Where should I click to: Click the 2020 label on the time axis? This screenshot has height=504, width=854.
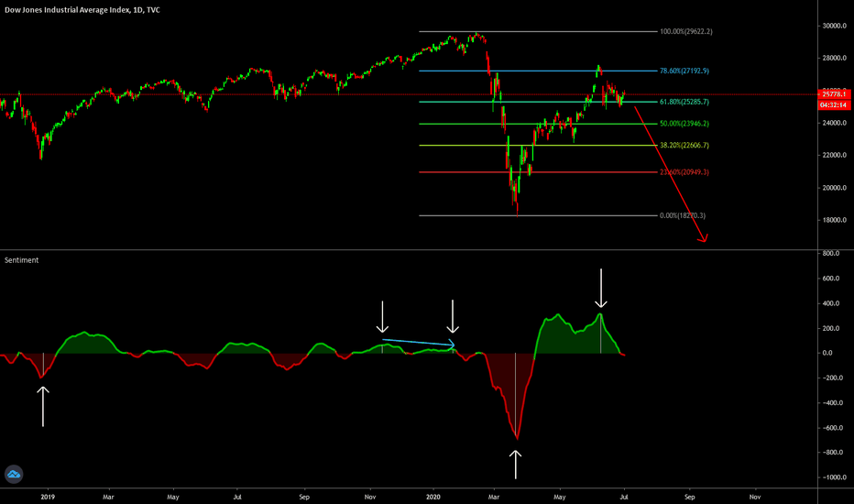click(x=433, y=497)
